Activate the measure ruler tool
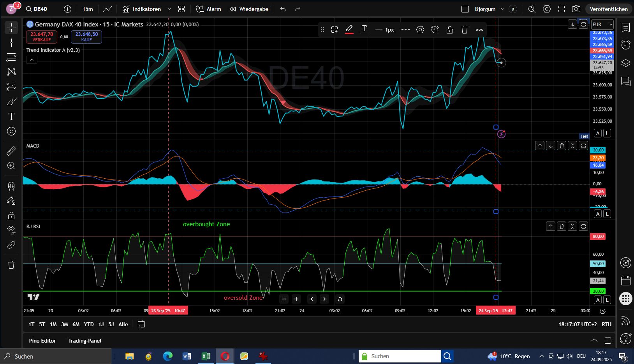This screenshot has height=364, width=634. tap(11, 151)
